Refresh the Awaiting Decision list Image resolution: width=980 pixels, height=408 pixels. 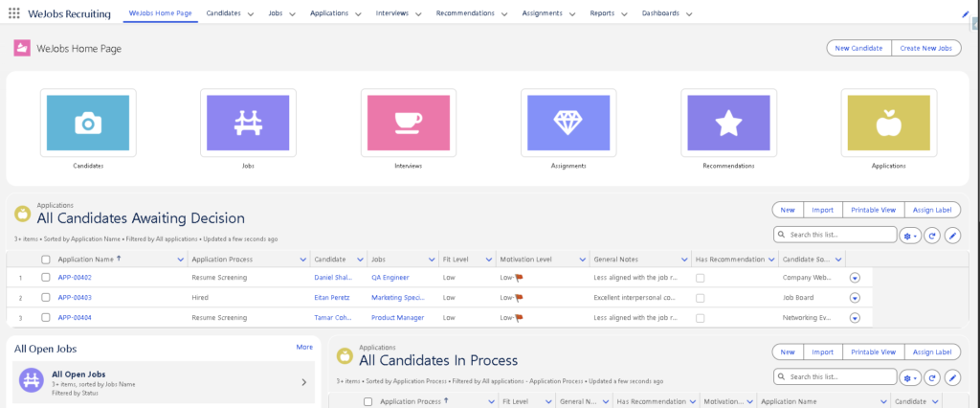tap(932, 235)
